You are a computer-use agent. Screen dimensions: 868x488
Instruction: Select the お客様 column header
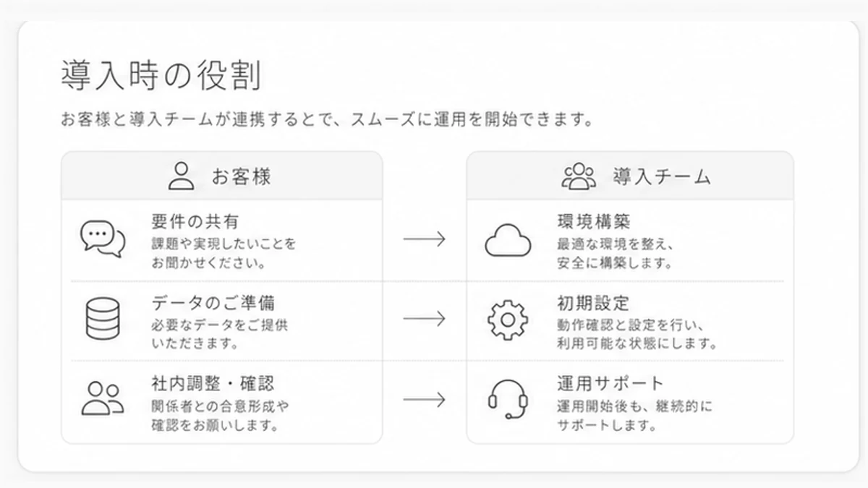click(222, 176)
